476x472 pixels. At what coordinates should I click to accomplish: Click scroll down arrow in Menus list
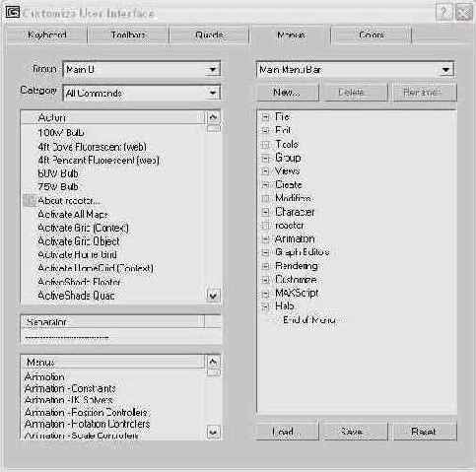[213, 433]
